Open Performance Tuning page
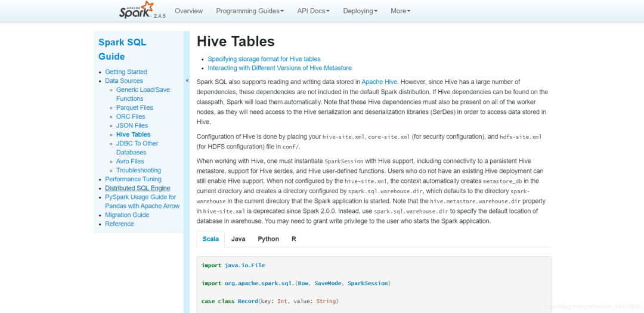 click(133, 179)
